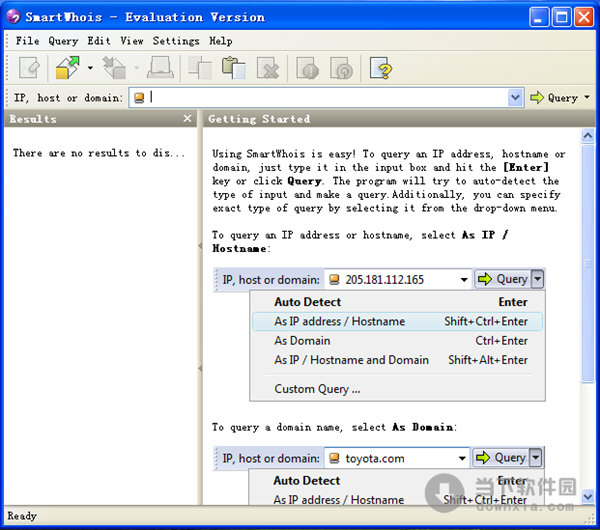
Task: Open the View menu
Action: tap(132, 41)
